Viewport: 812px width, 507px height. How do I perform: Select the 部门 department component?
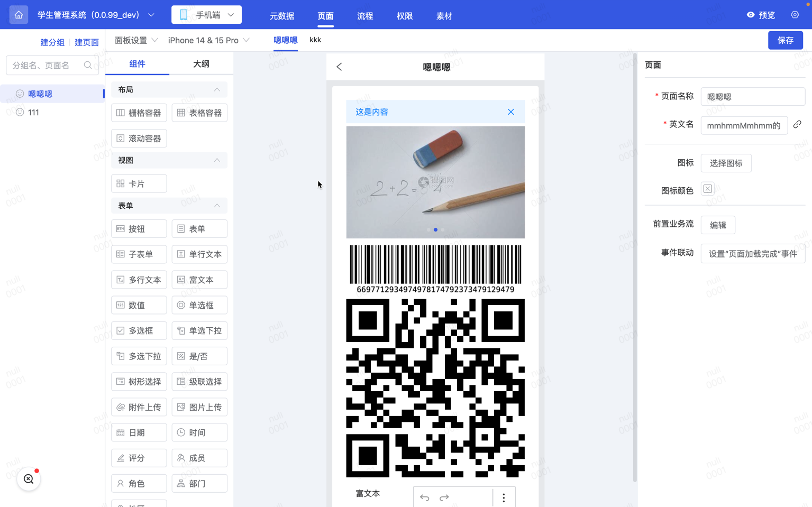(199, 483)
